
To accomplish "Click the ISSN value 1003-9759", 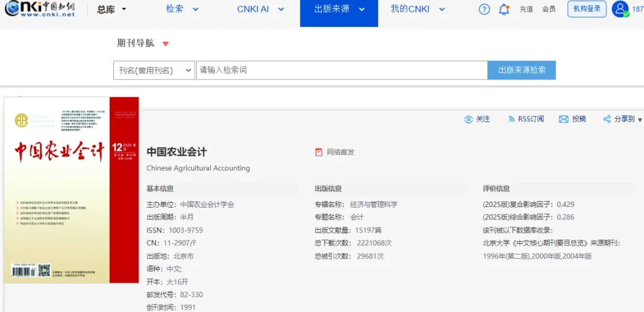I will 185,230.
